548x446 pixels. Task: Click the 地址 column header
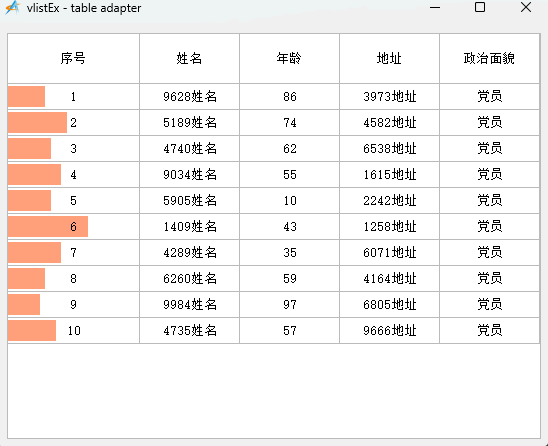click(389, 58)
